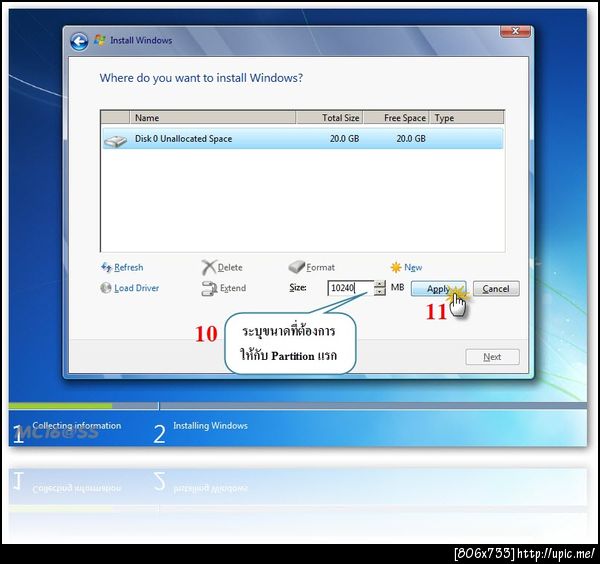Image resolution: width=600 pixels, height=564 pixels.
Task: Click the Extend partition icon
Action: (x=209, y=289)
